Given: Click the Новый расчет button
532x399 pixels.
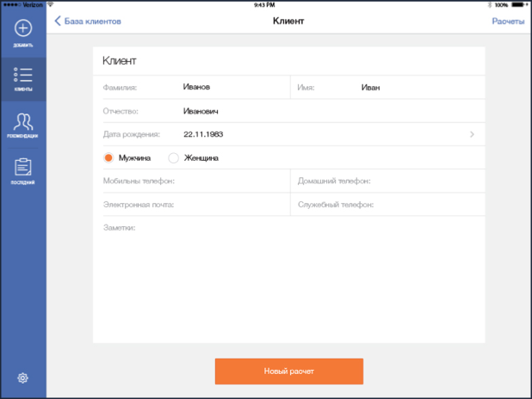Looking at the screenshot, I should pos(289,371).
